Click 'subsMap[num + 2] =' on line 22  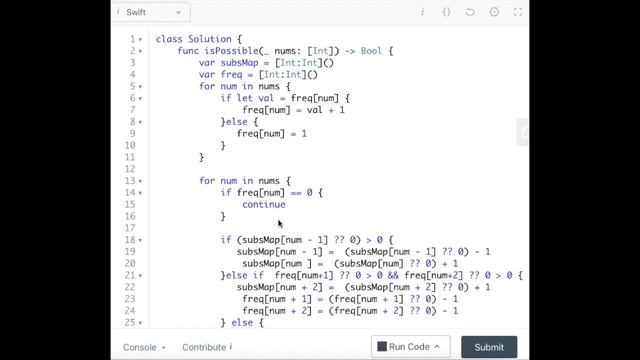[285, 287]
